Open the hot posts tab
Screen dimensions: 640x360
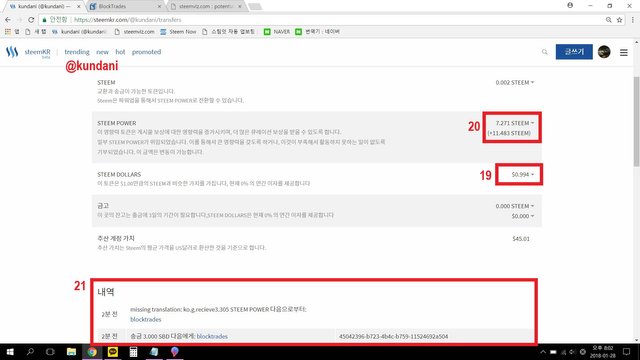[120, 52]
